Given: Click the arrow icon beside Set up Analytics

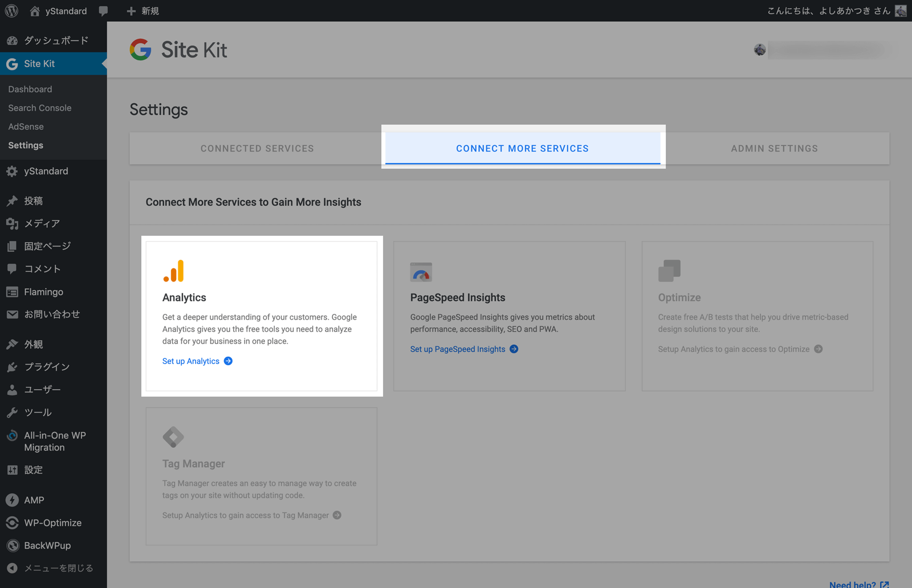Looking at the screenshot, I should (x=228, y=361).
